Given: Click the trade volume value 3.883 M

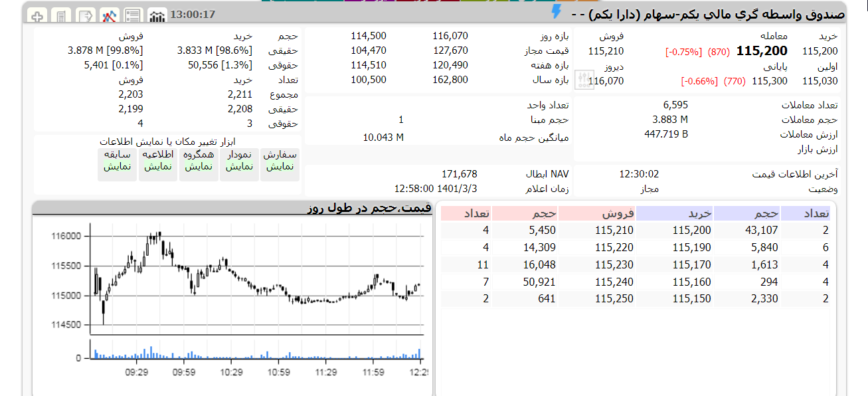Looking at the screenshot, I should tap(670, 119).
